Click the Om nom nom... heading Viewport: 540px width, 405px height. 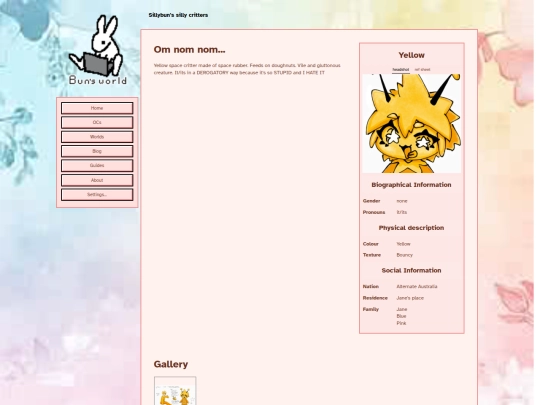[x=189, y=50]
